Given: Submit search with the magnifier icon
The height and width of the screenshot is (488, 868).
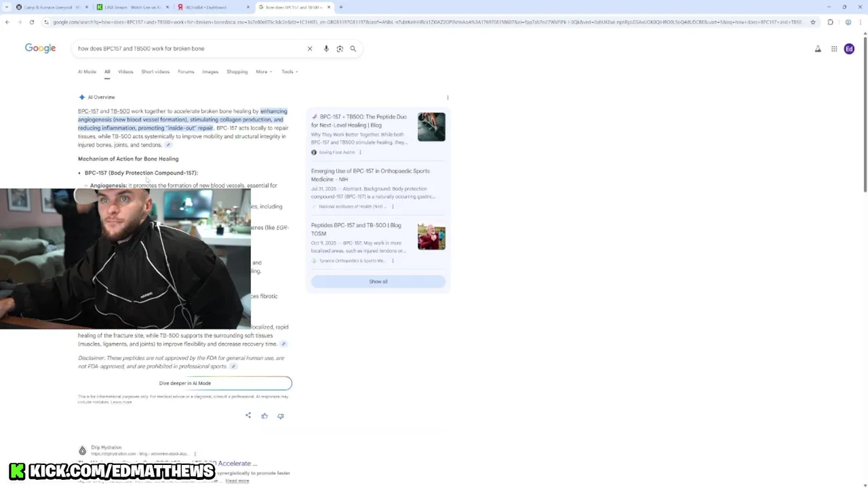Looking at the screenshot, I should (353, 49).
